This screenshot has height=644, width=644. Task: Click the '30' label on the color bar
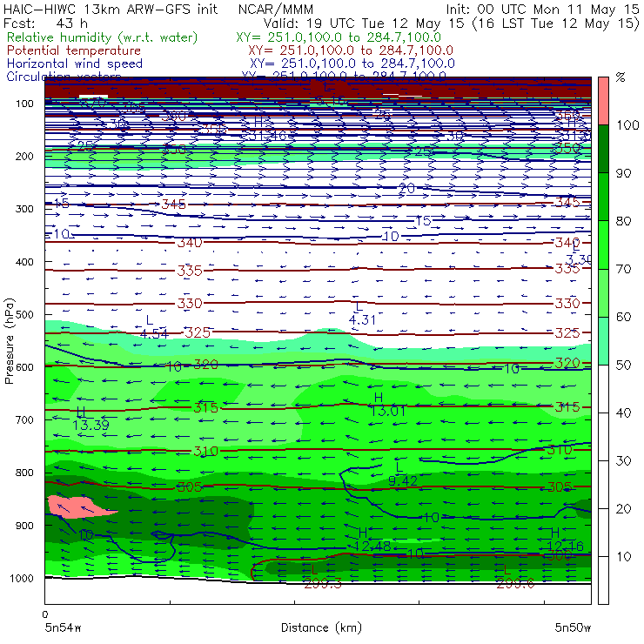pyautogui.click(x=624, y=461)
